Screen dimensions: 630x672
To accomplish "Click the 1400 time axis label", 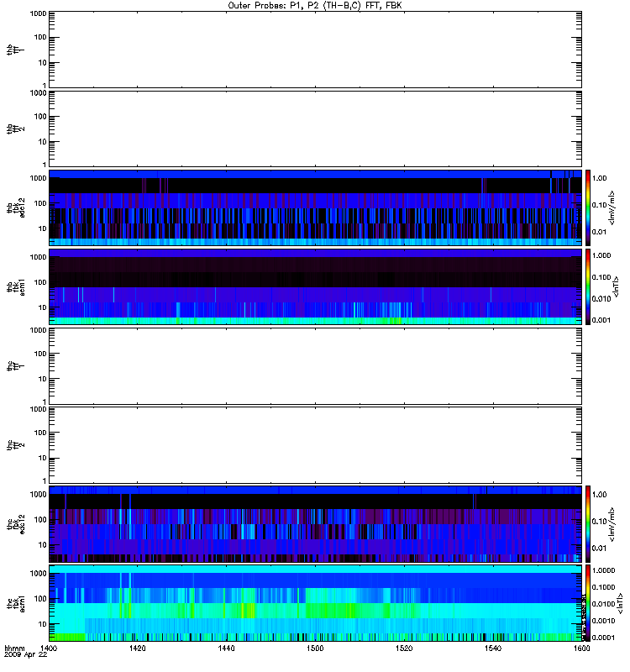I will (x=49, y=648).
